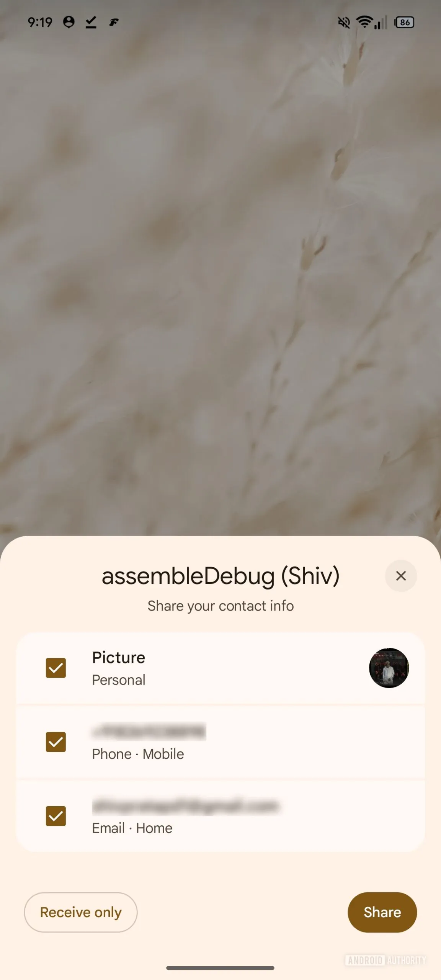Tap the muted sound status icon
This screenshot has width=441, height=980.
coord(344,23)
